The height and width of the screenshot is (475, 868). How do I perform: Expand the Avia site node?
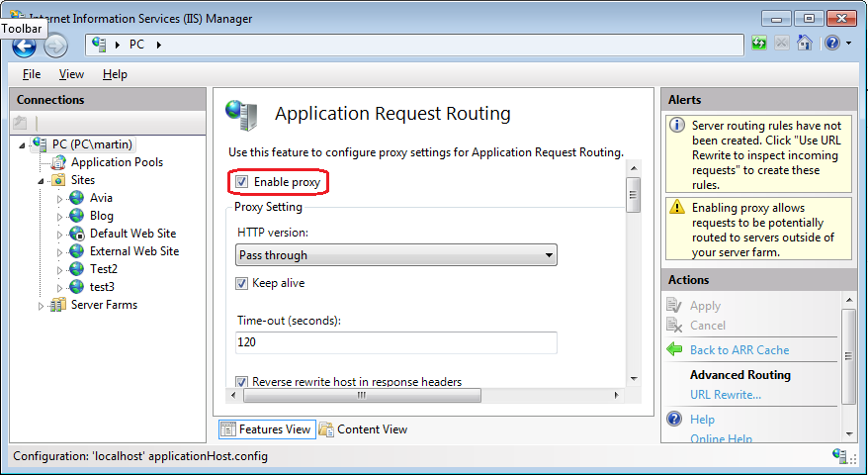click(x=59, y=199)
